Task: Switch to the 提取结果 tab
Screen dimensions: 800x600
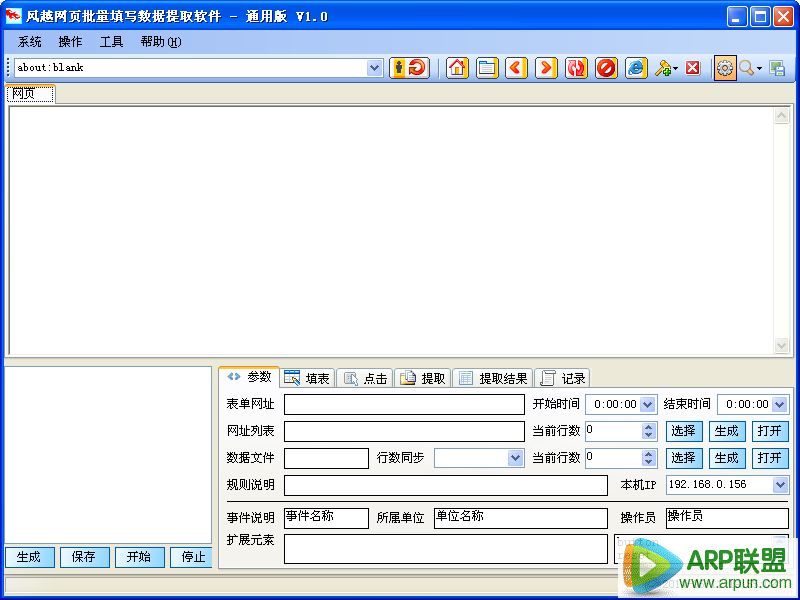Action: [493, 378]
